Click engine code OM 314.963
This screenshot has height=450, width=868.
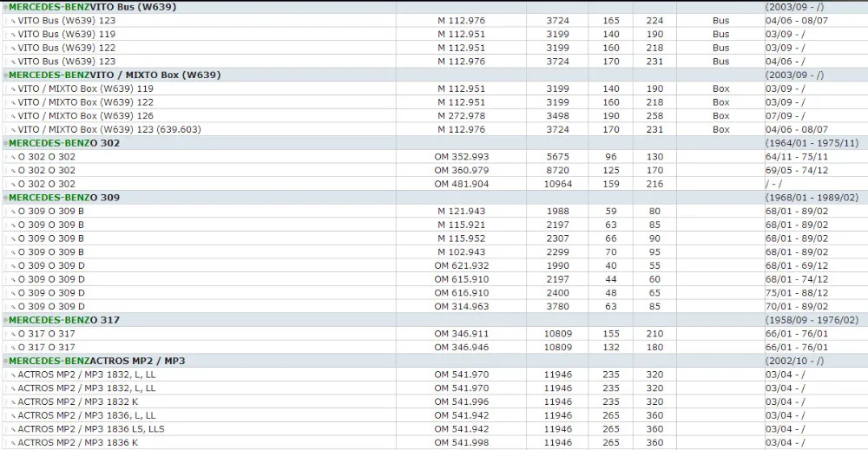coord(461,306)
